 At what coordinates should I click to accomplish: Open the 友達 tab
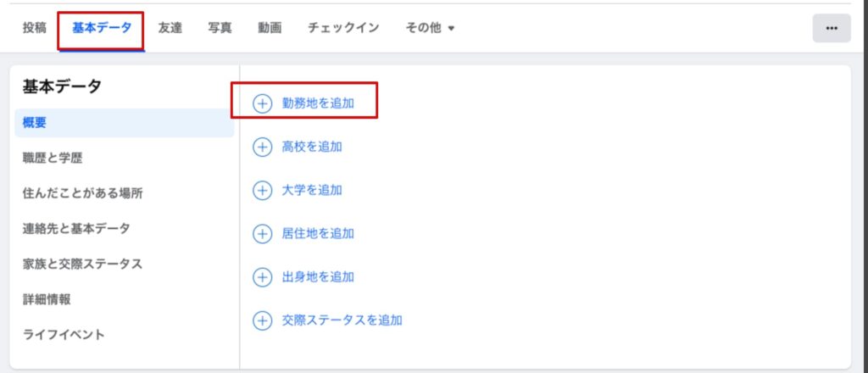tap(170, 28)
